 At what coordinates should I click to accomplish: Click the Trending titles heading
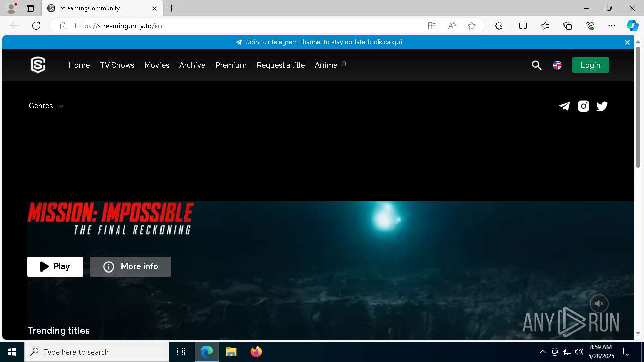(x=58, y=331)
